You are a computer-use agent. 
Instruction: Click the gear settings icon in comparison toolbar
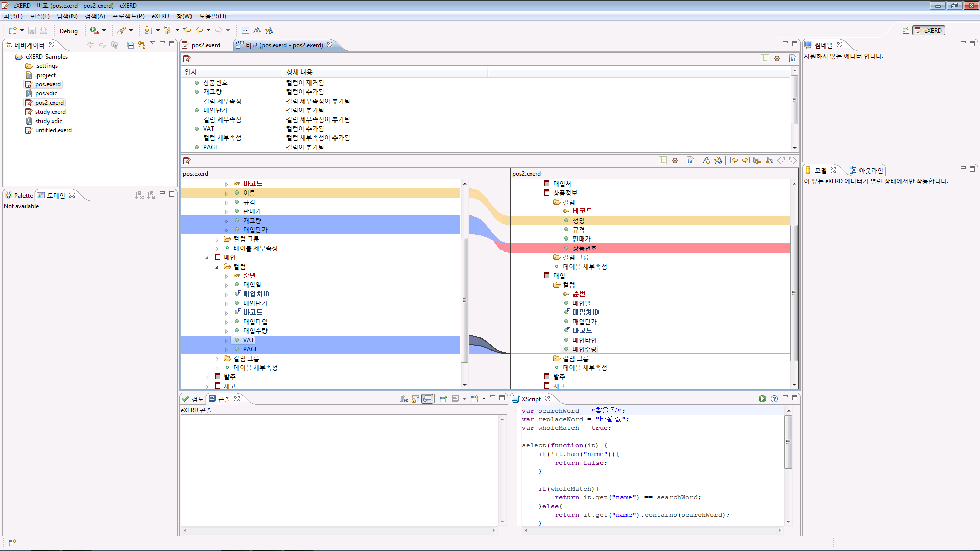coord(675,161)
